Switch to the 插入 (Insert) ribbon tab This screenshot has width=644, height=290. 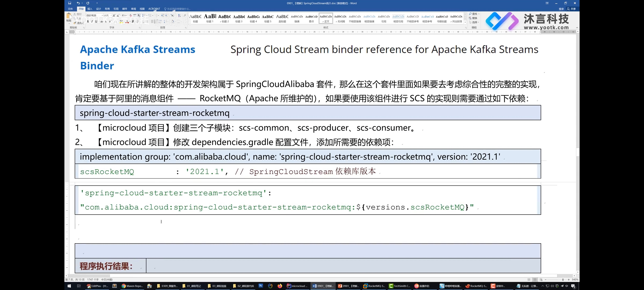pyautogui.click(x=90, y=9)
